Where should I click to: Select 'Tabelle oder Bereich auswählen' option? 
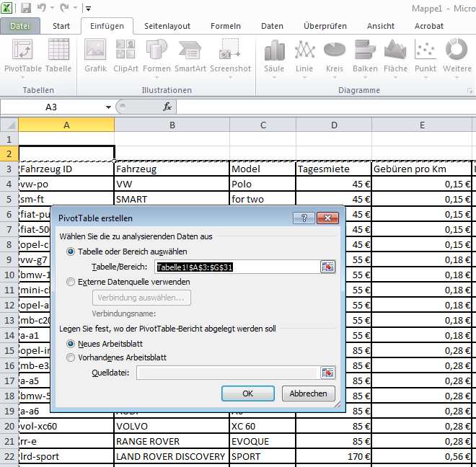click(71, 252)
